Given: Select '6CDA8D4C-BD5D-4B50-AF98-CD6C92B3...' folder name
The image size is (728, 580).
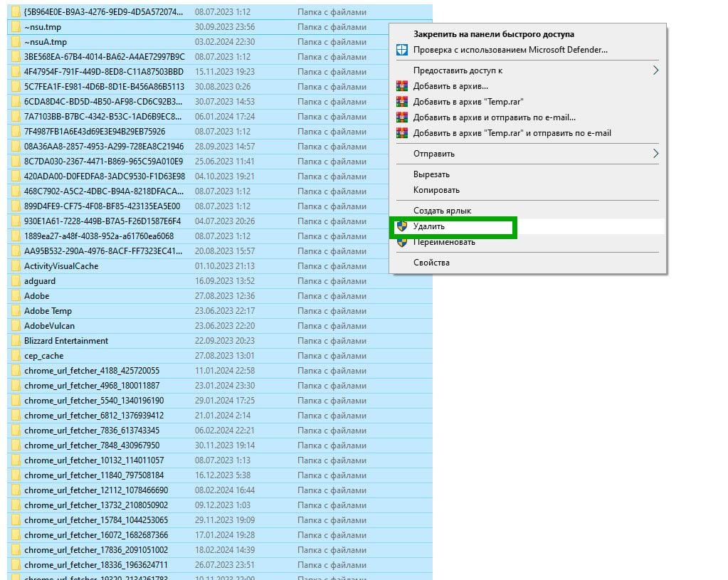Looking at the screenshot, I should pos(103,101).
